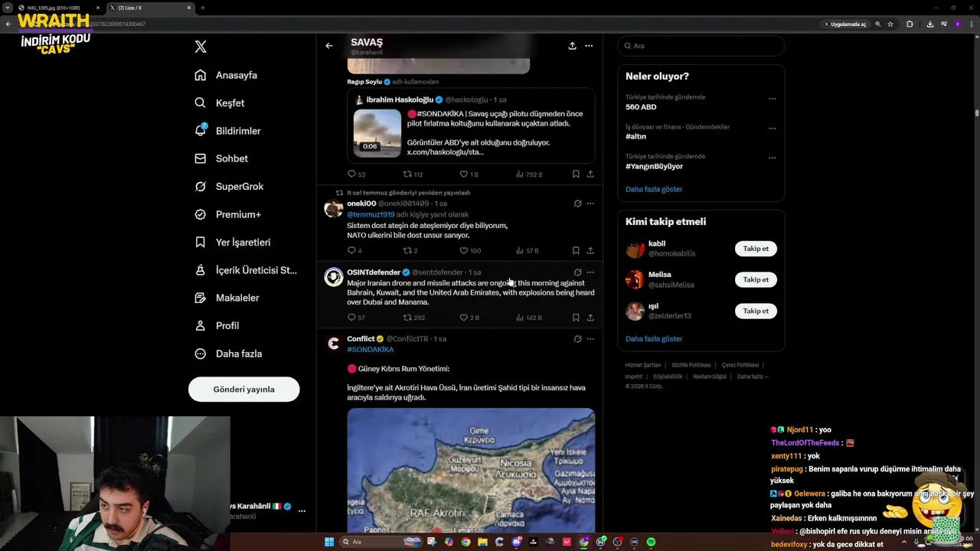Viewport: 980px width, 551px height.
Task: Repost Ragıp Soylu post (112)
Action: pos(413,174)
